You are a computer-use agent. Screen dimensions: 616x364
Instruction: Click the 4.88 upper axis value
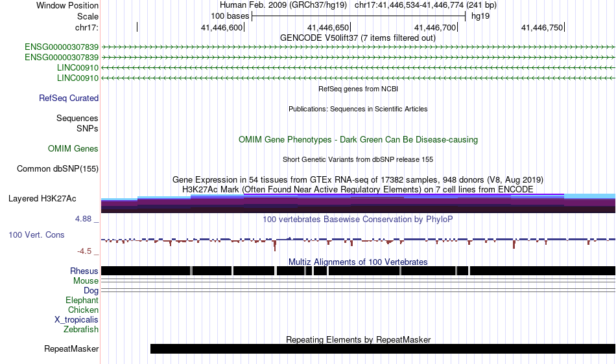point(83,219)
